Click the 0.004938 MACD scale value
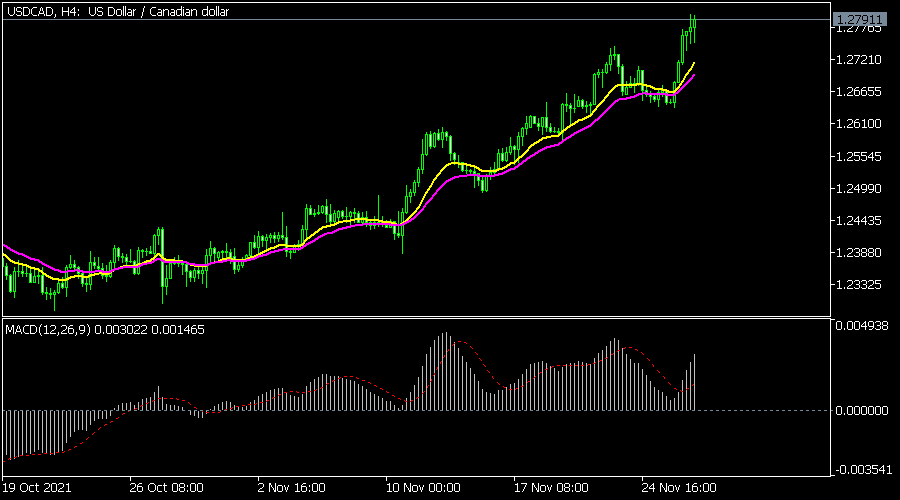Image resolution: width=900 pixels, height=500 pixels. pos(862,326)
